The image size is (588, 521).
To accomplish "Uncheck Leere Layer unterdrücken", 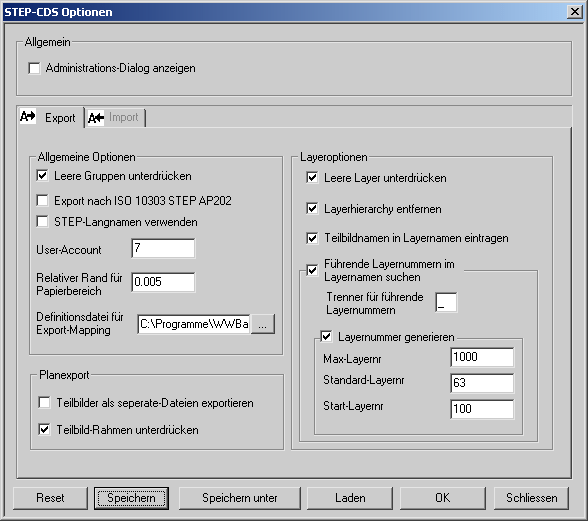I will pos(312,177).
